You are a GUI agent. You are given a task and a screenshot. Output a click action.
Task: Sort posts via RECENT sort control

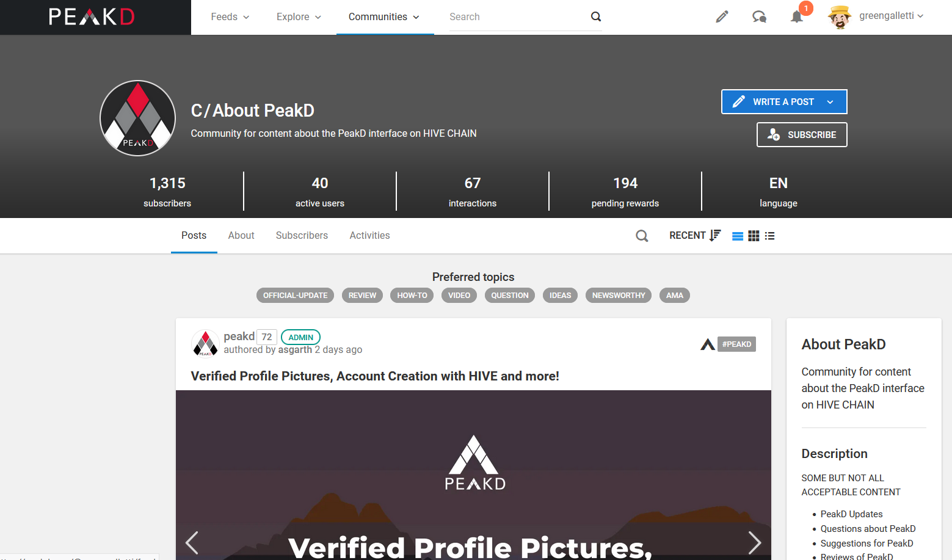pos(695,236)
